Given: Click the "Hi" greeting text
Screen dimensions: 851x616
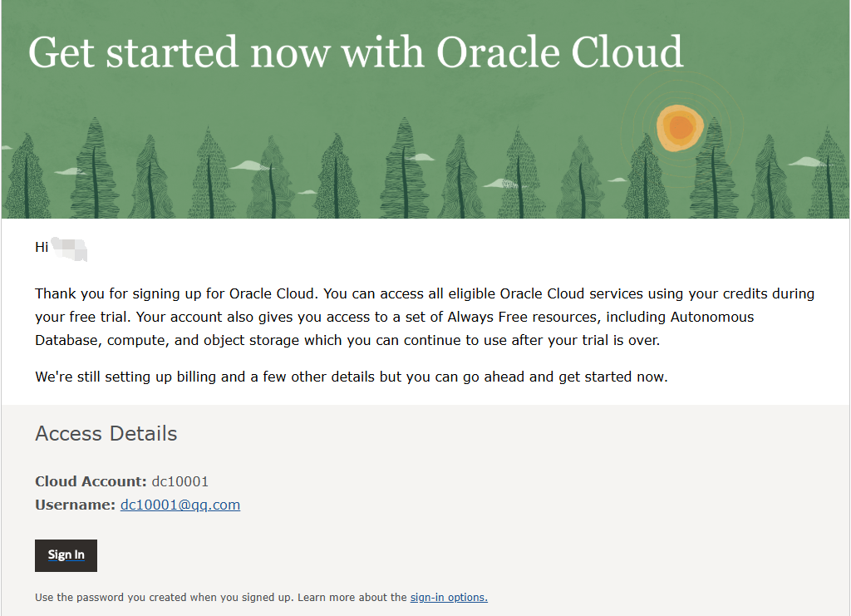Looking at the screenshot, I should 42,247.
